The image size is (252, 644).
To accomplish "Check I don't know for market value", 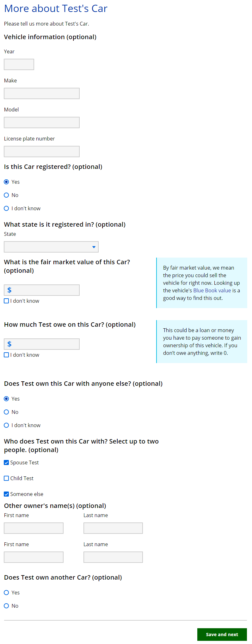I will [6, 301].
